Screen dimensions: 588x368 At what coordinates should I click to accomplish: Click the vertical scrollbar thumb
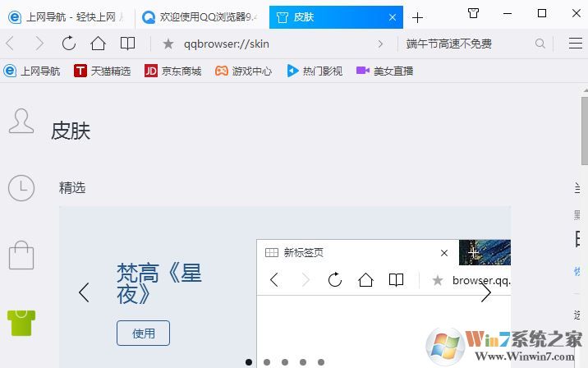(585, 131)
